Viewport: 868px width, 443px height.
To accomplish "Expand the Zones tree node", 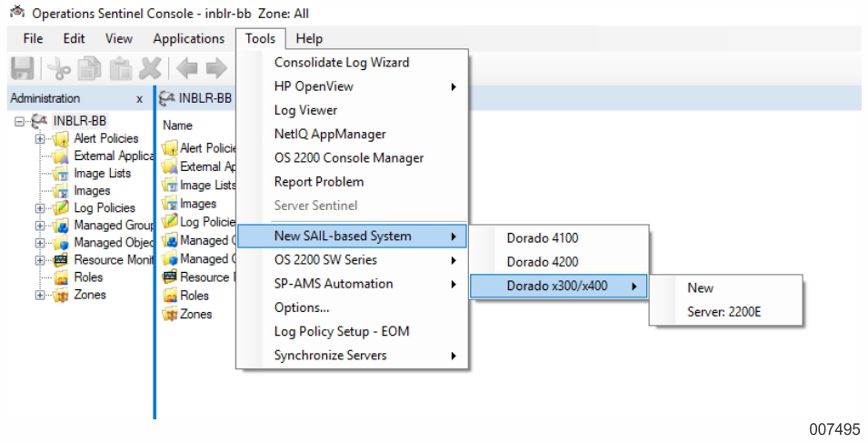I will tap(39, 296).
